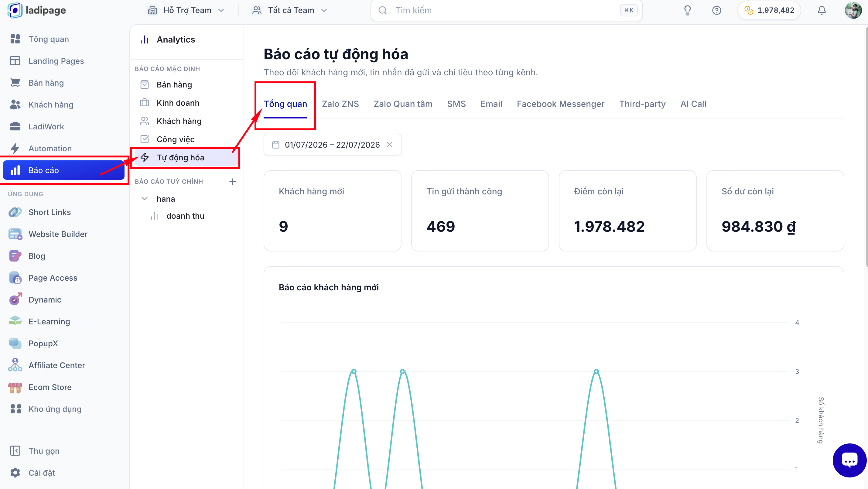
Task: Collapse the hana report folder
Action: pyautogui.click(x=145, y=199)
